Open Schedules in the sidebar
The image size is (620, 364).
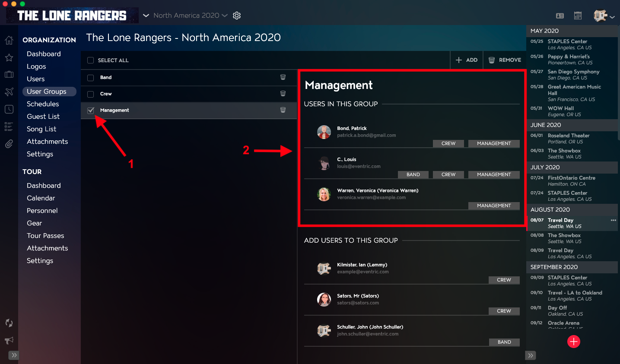[x=43, y=104]
